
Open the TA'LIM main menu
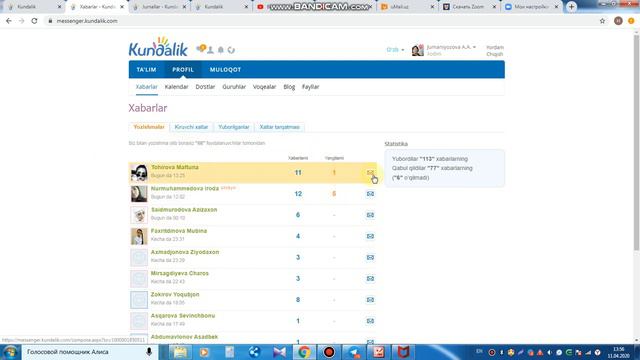click(x=146, y=69)
